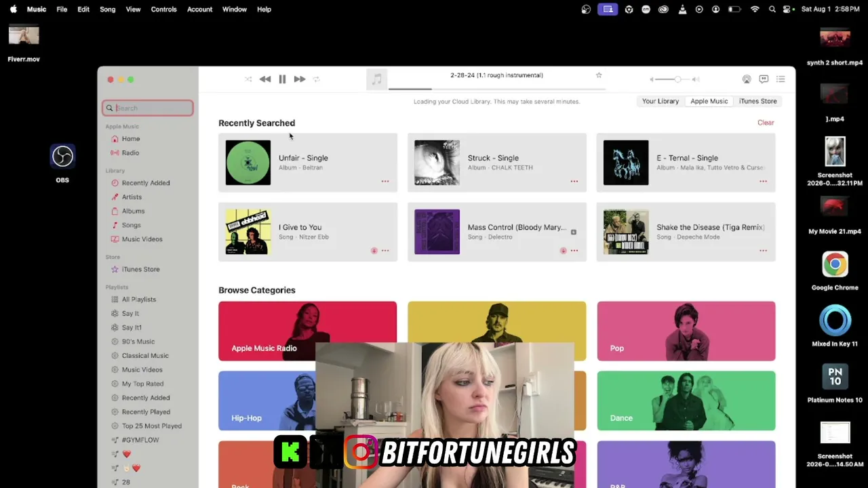This screenshot has height=488, width=868.
Task: Open the Apple Music Radio category
Action: (x=307, y=331)
